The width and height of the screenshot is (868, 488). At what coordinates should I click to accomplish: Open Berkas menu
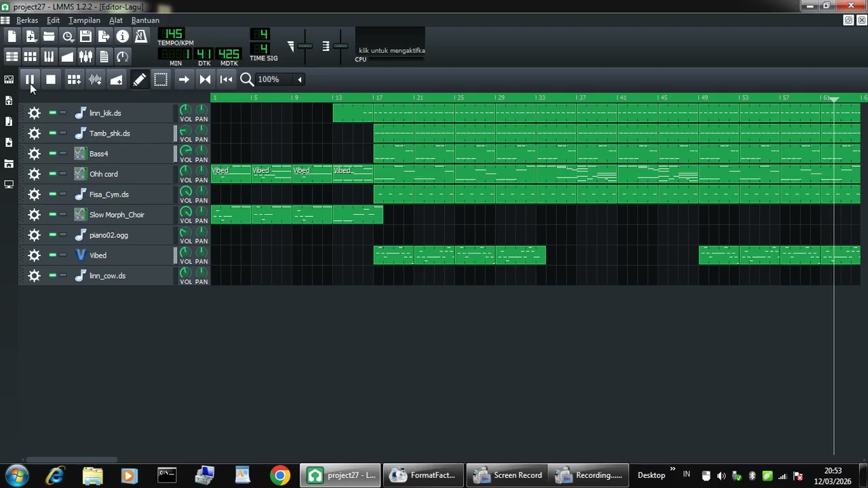(x=27, y=20)
